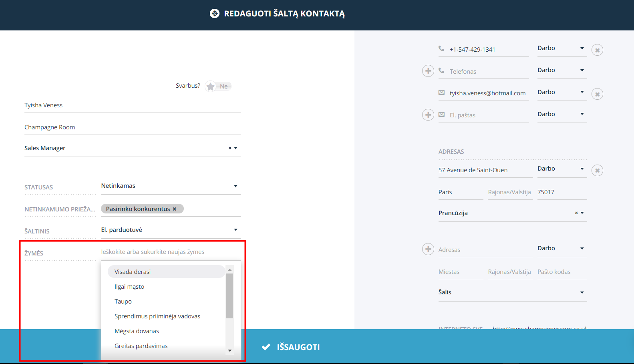Click the tag list scroll up arrow
This screenshot has width=634, height=364.
[x=229, y=269]
